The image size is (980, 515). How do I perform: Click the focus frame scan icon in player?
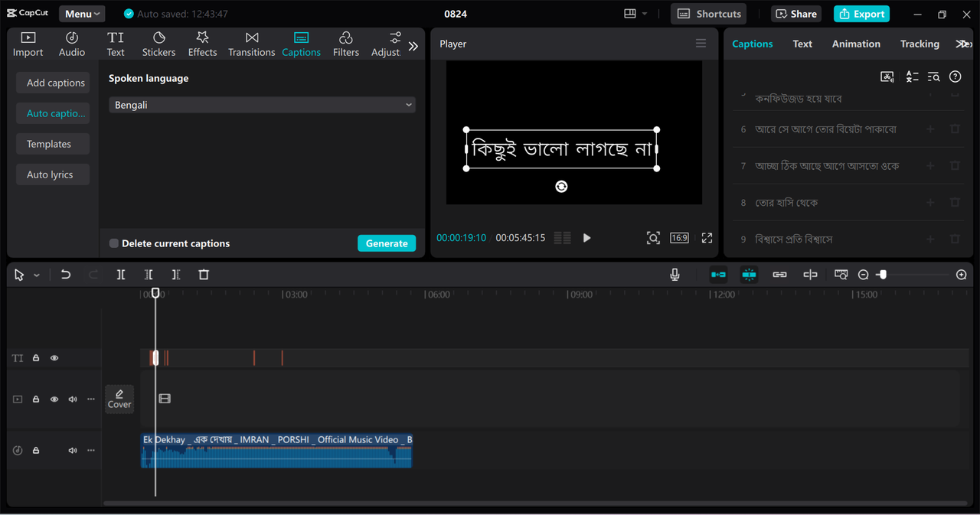point(653,238)
